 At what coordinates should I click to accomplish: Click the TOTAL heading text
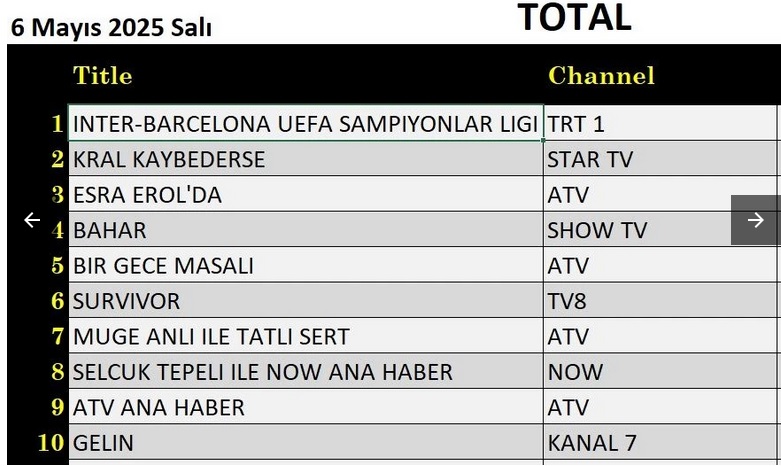click(x=574, y=17)
